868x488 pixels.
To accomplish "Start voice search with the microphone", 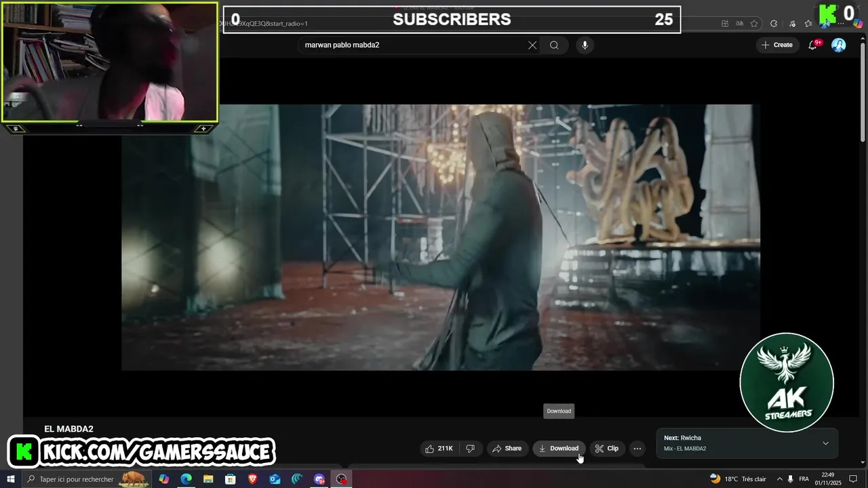I will coord(585,45).
